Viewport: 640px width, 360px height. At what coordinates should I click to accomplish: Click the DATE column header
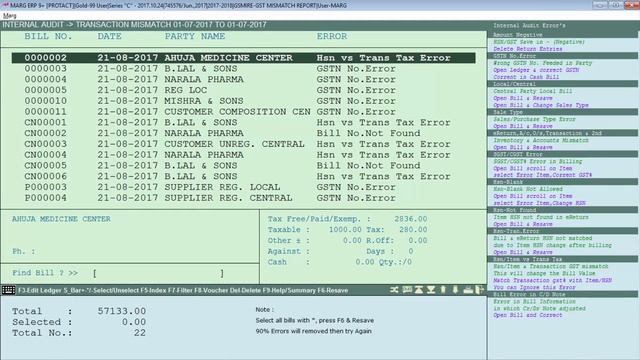pos(109,36)
